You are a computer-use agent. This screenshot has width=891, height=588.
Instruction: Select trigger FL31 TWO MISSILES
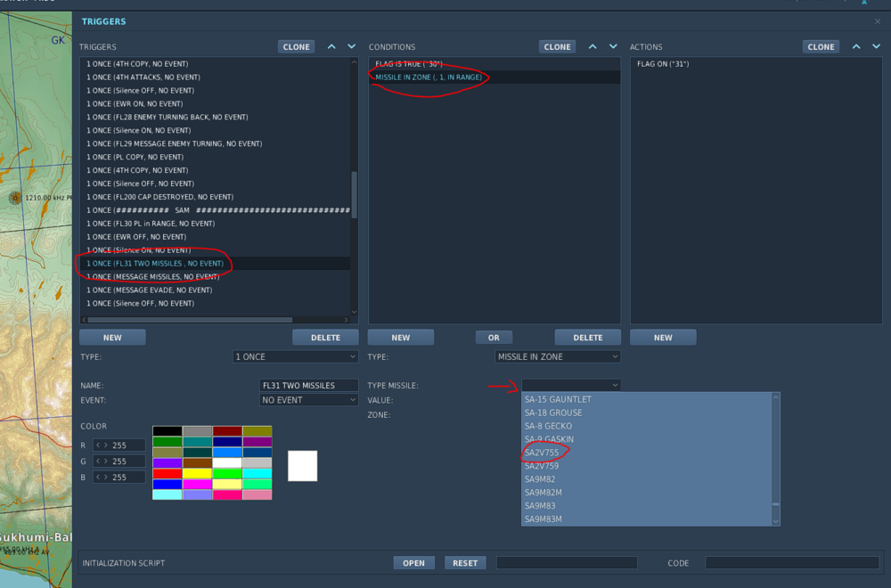click(216, 264)
